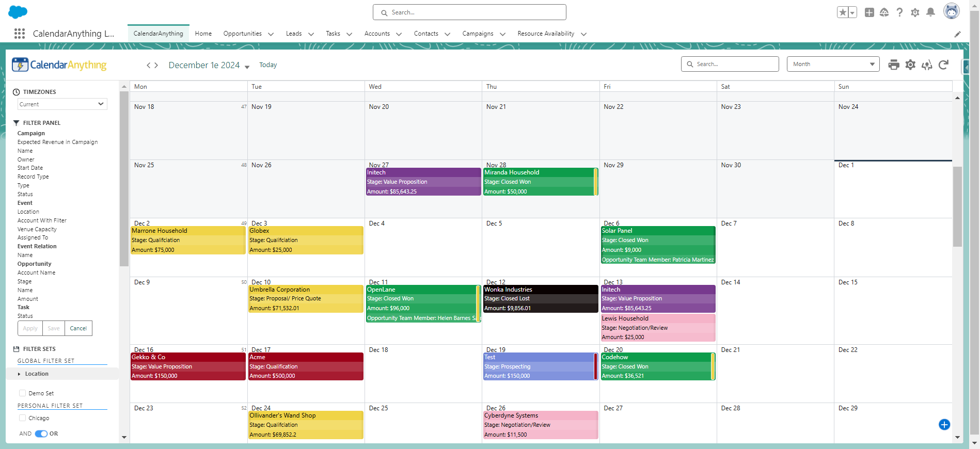
Task: Open the December 2024 date picker
Action: click(209, 65)
